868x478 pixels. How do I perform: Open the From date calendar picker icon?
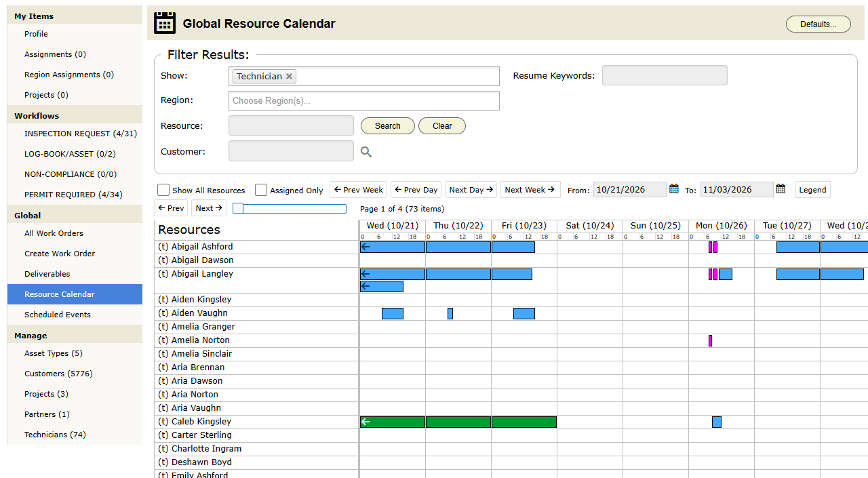coord(674,189)
